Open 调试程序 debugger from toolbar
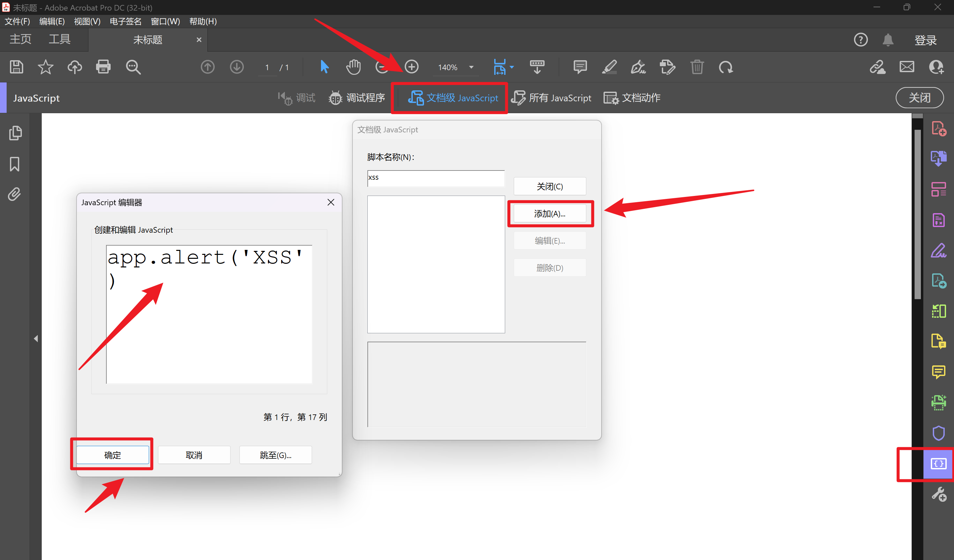The height and width of the screenshot is (560, 954). [x=356, y=98]
